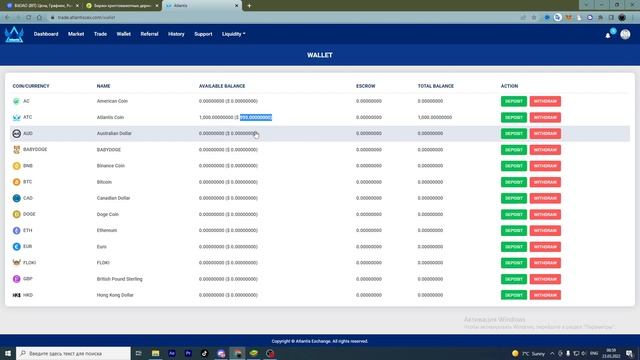Open the Trade page

[x=100, y=34]
